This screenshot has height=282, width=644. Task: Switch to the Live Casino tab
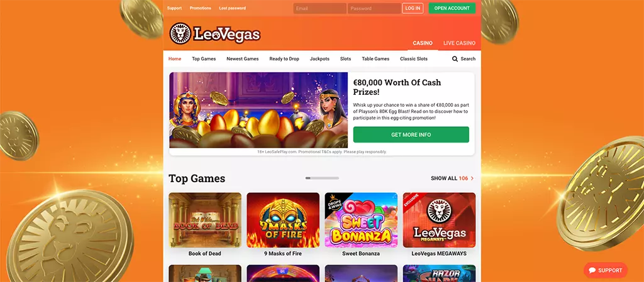pyautogui.click(x=459, y=43)
